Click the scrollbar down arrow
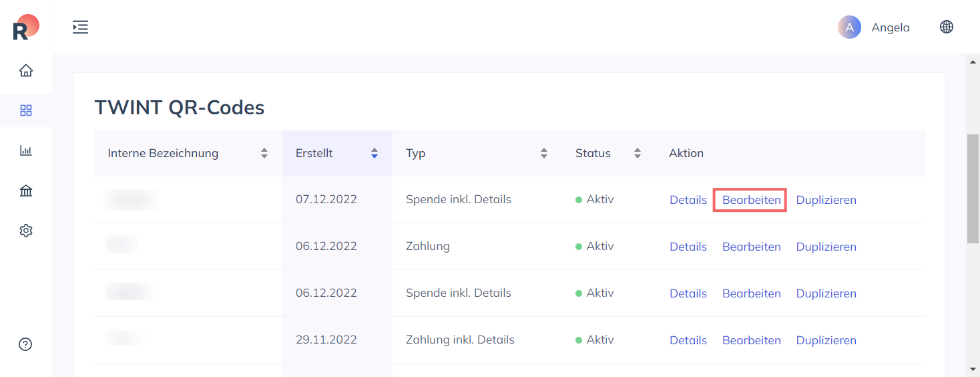Screen dimensions: 980x377 pos(973,368)
